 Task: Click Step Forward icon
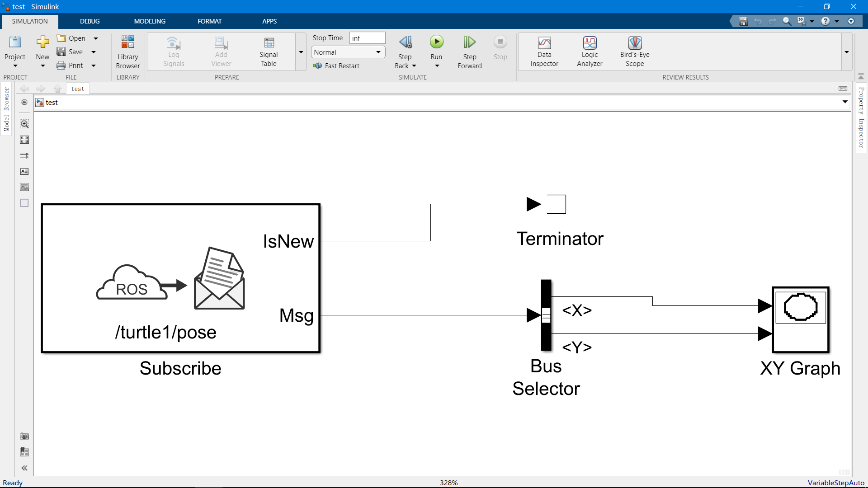(x=469, y=42)
